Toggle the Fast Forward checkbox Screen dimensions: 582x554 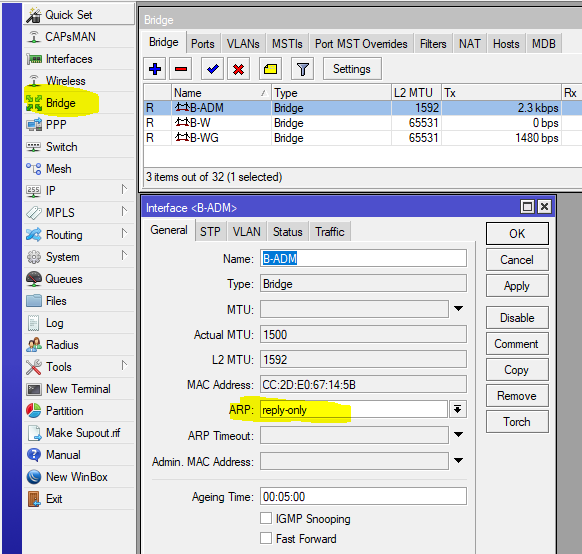click(x=266, y=538)
